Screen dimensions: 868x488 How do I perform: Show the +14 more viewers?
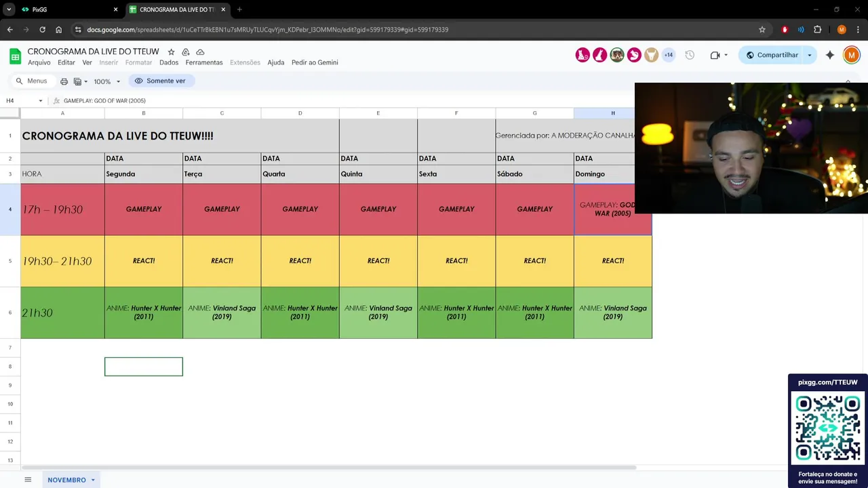coord(669,55)
